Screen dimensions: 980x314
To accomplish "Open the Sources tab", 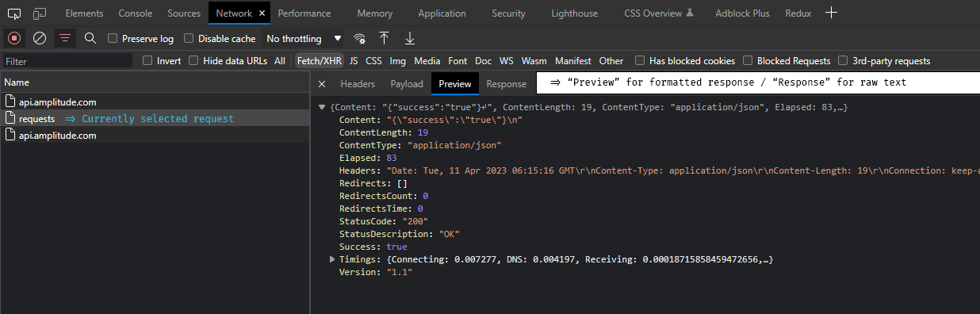I will click(x=184, y=13).
